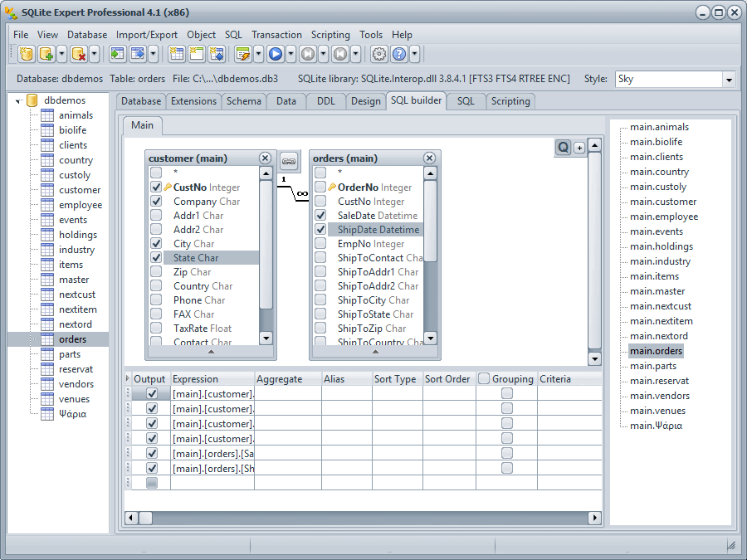Enable the CustNo checkbox in customer table
Image resolution: width=747 pixels, height=560 pixels.
click(x=156, y=187)
